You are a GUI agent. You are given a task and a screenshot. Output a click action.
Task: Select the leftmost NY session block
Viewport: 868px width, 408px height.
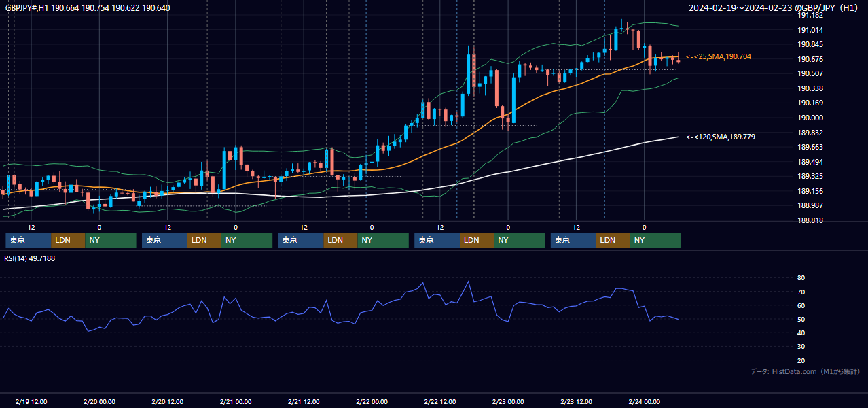pyautogui.click(x=111, y=240)
